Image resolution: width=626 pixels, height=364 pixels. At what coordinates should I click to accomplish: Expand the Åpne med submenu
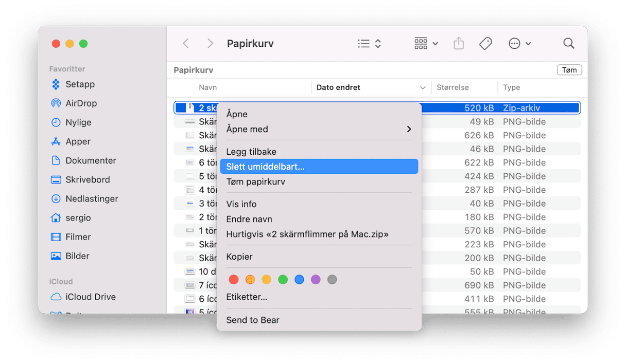coord(319,129)
